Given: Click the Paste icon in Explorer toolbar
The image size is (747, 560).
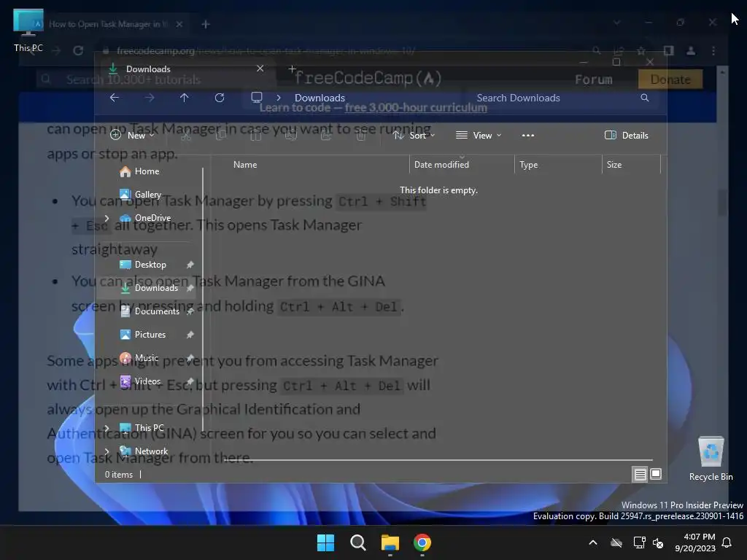Looking at the screenshot, I should (x=256, y=136).
